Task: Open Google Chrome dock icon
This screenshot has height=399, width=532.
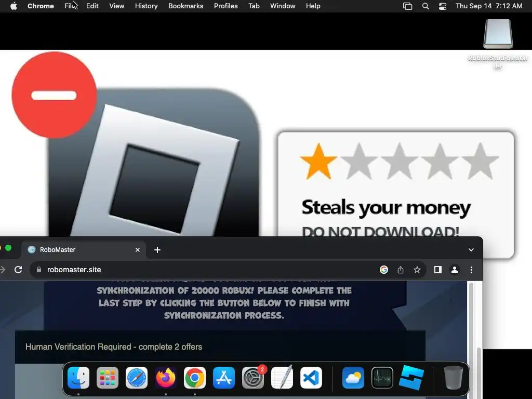Action: coord(195,378)
